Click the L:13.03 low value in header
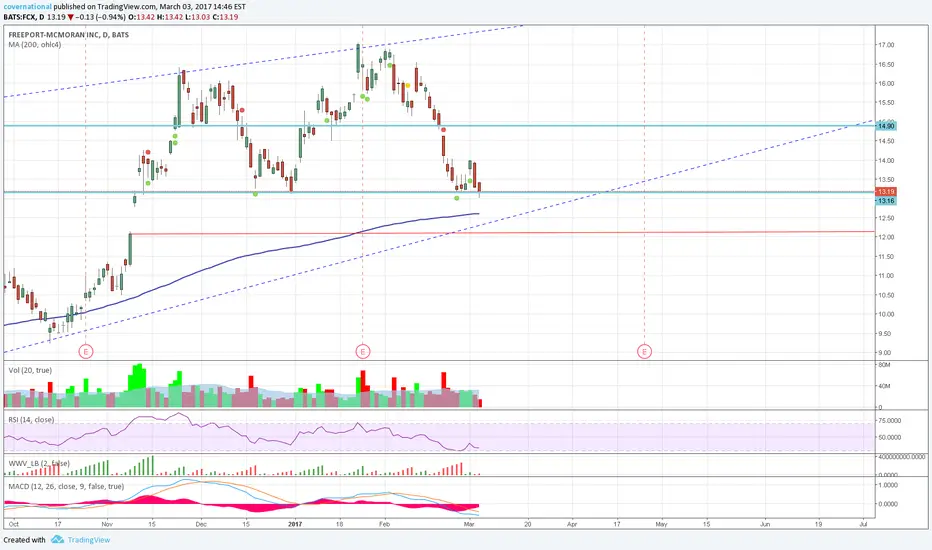Image resolution: width=932 pixels, height=550 pixels. (197, 17)
